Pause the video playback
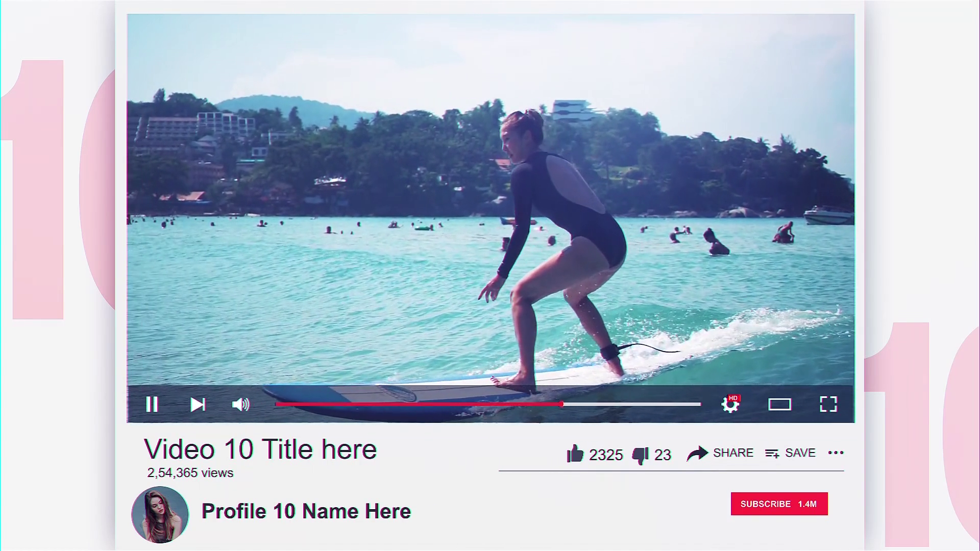This screenshot has width=980, height=551. click(152, 405)
